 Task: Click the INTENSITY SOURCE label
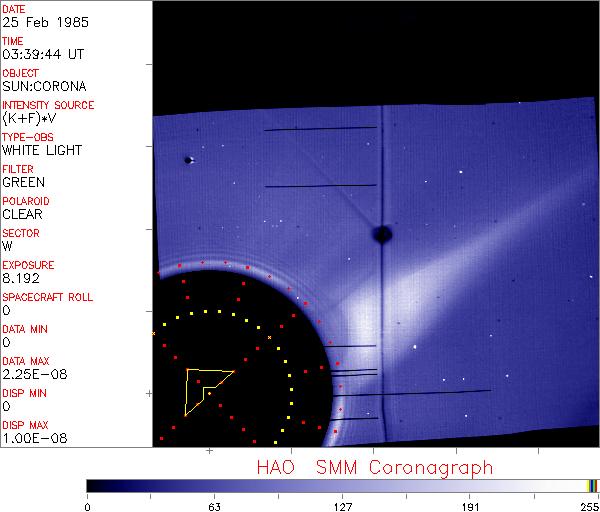tap(48, 105)
